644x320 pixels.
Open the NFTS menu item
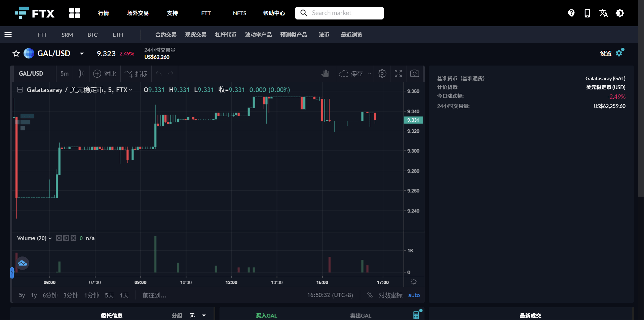(x=239, y=13)
